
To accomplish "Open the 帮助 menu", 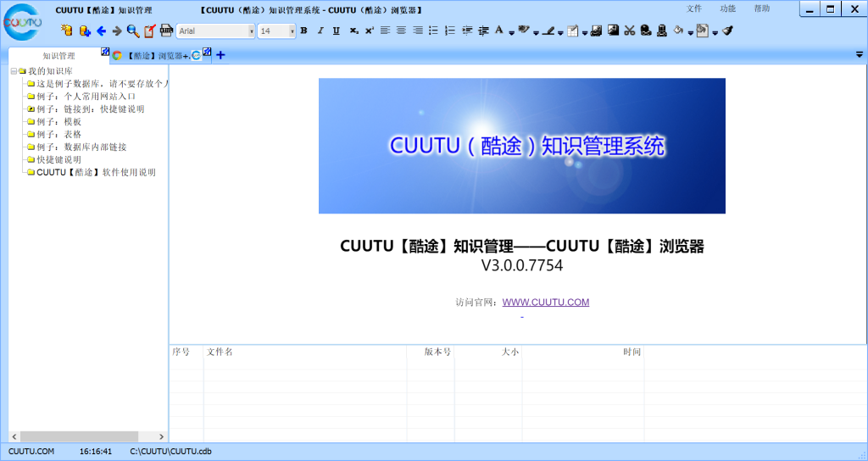I will [x=762, y=8].
